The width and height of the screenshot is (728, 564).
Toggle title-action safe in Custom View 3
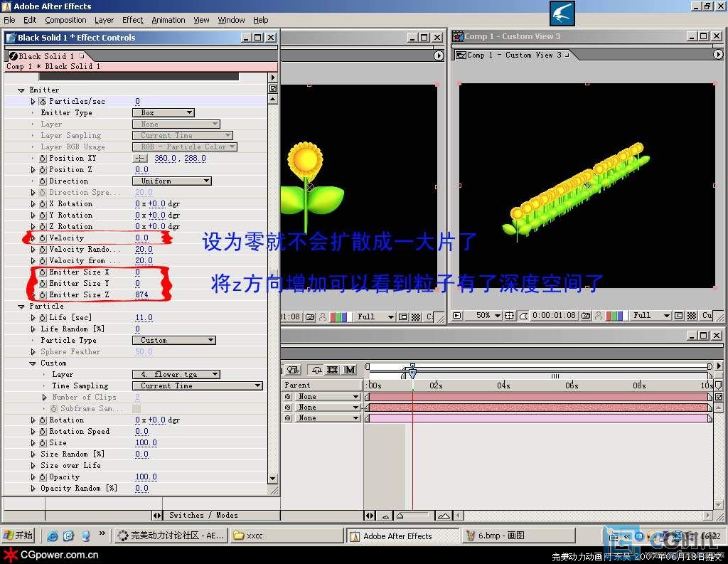509,316
